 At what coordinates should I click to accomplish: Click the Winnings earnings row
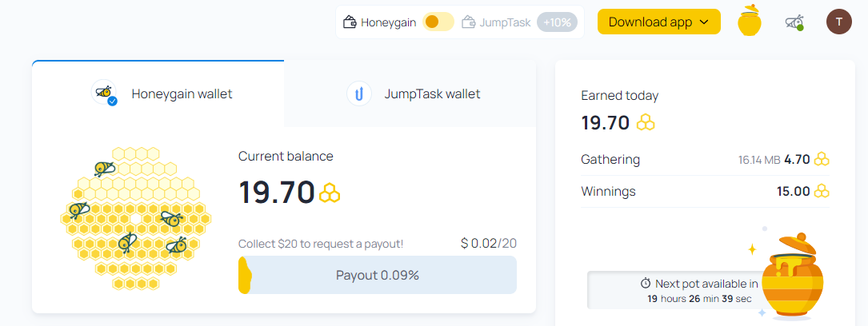pos(706,192)
